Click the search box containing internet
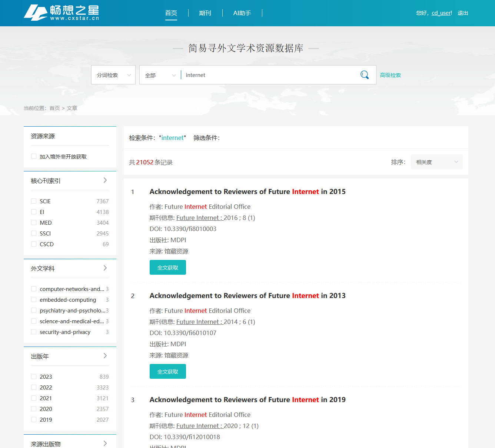 point(269,75)
